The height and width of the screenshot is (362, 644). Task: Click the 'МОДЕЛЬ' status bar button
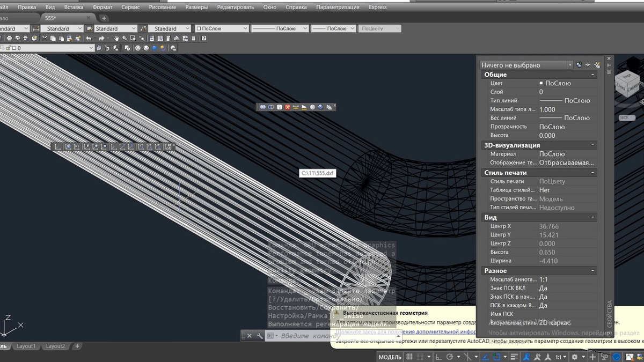(x=390, y=357)
